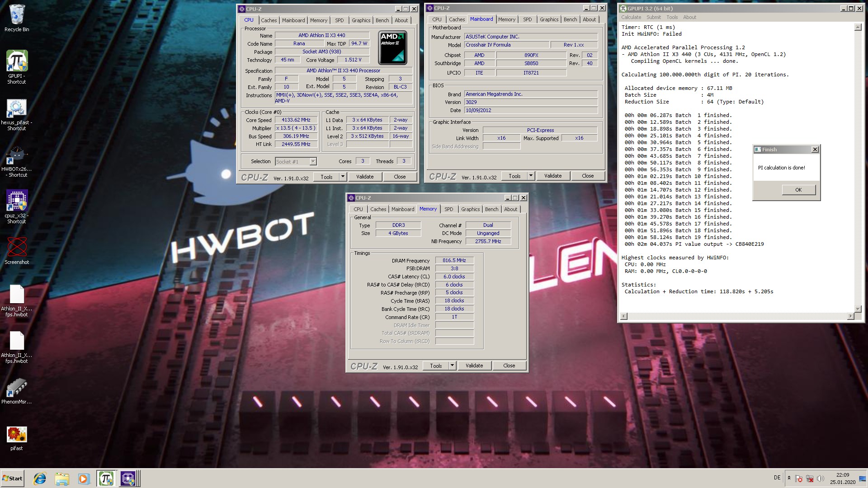Image resolution: width=868 pixels, height=488 pixels.
Task: Click the NB Frequency 2755.7 MHz value
Action: coord(488,241)
